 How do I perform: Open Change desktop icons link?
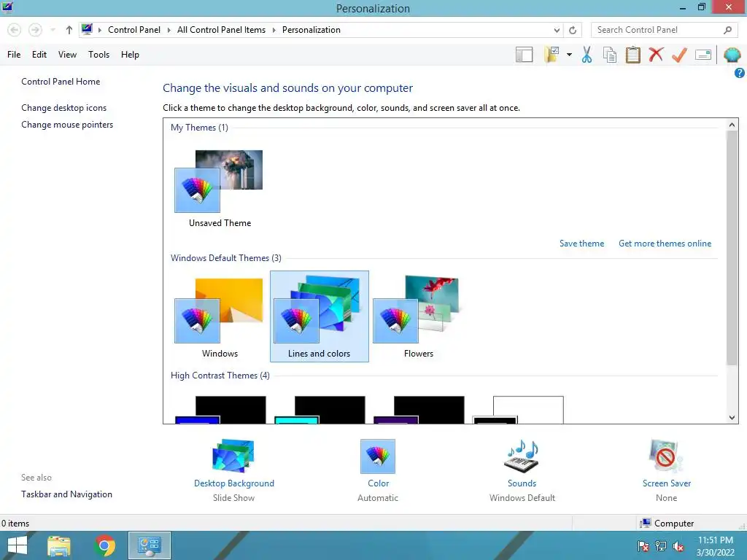(x=64, y=108)
